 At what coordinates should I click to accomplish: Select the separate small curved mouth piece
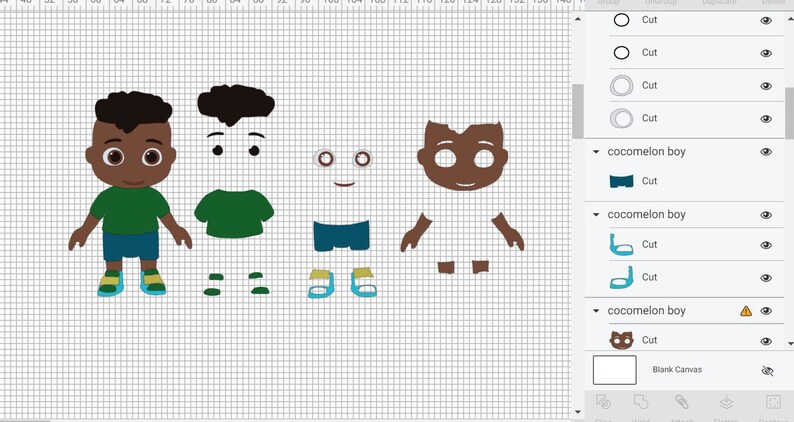[344, 183]
